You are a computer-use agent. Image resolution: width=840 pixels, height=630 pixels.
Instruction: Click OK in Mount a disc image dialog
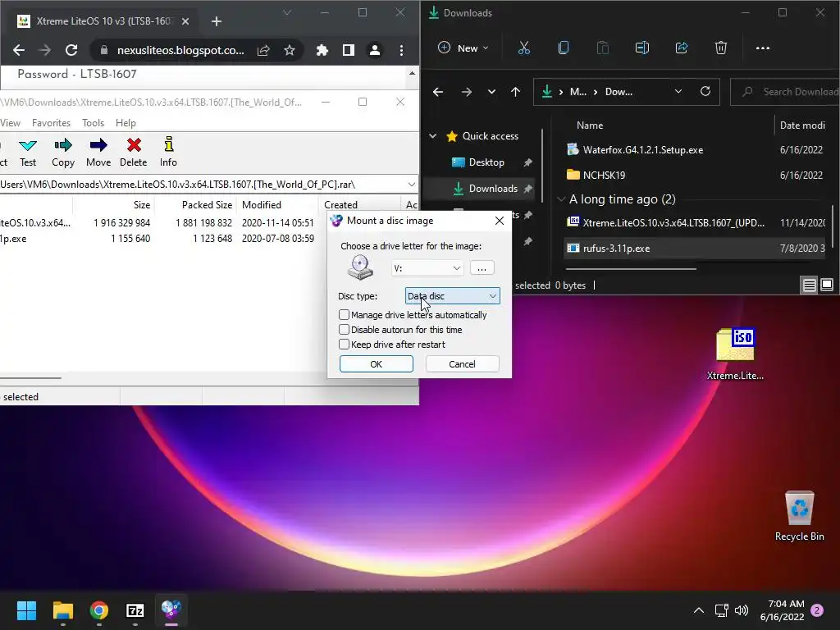click(376, 364)
